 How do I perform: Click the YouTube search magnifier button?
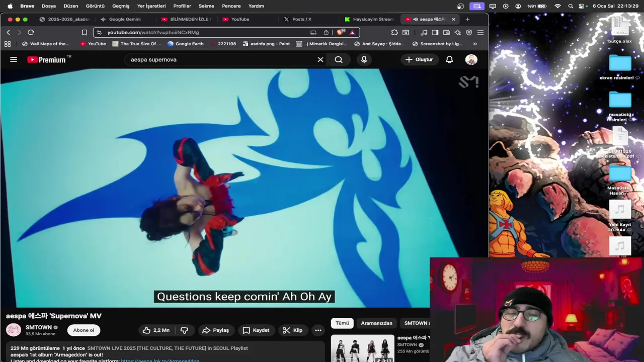(x=339, y=59)
